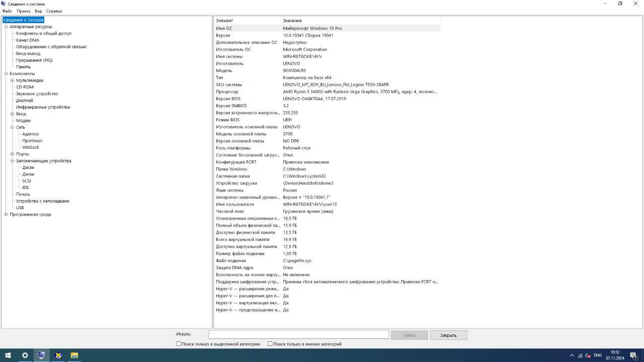The width and height of the screenshot is (644, 362).
Task: Select the Ввод-вывод item
Action: 28,53
